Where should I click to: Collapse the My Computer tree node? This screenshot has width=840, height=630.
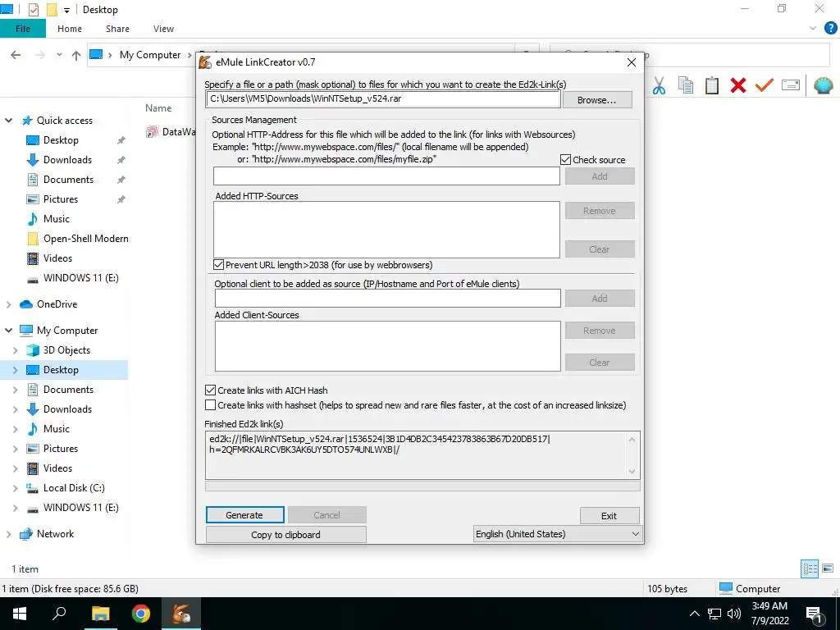pyautogui.click(x=8, y=330)
